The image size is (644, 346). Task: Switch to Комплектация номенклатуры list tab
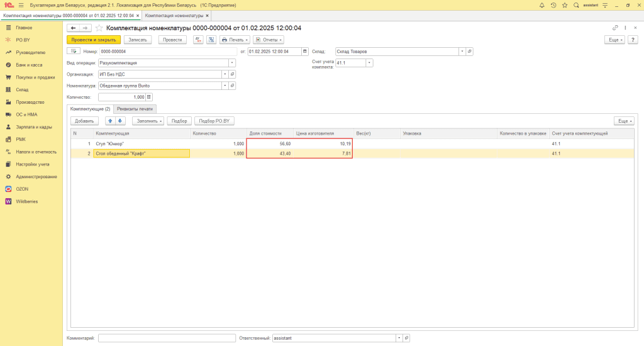pos(174,16)
